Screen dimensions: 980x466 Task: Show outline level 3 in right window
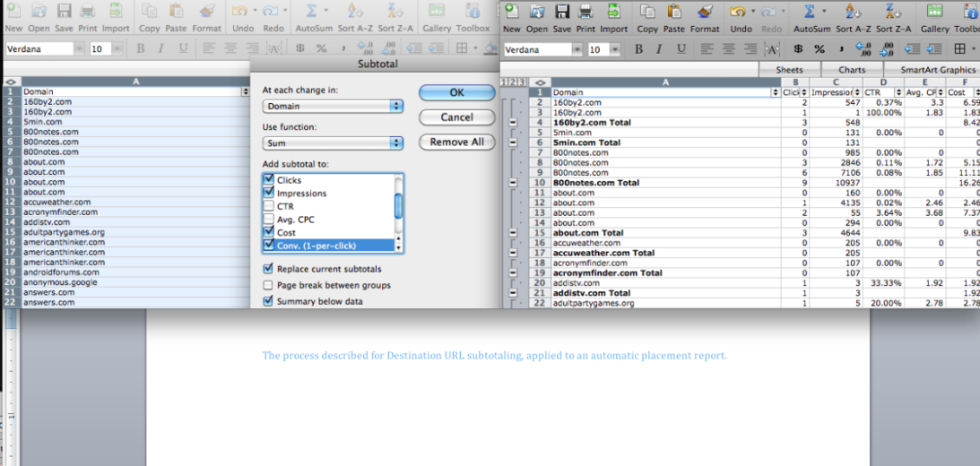click(521, 82)
